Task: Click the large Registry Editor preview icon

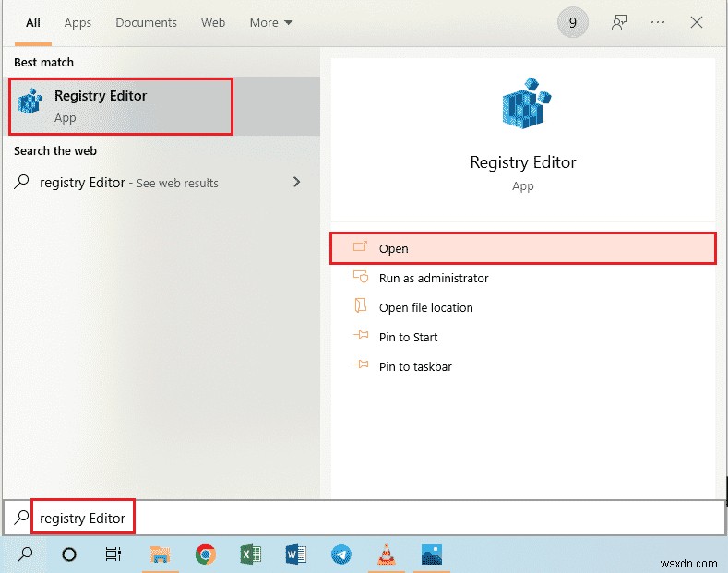Action: click(x=526, y=103)
